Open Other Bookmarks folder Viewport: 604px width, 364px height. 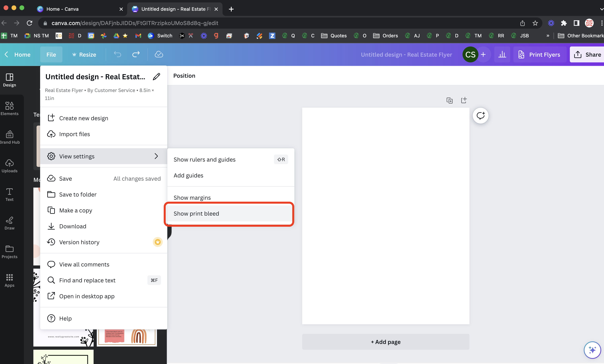[x=581, y=36]
